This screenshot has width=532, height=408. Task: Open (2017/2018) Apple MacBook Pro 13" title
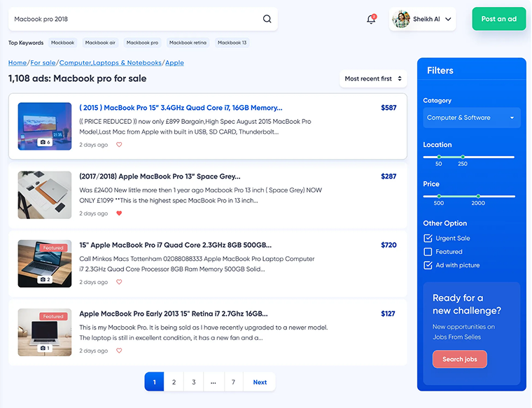(x=160, y=176)
